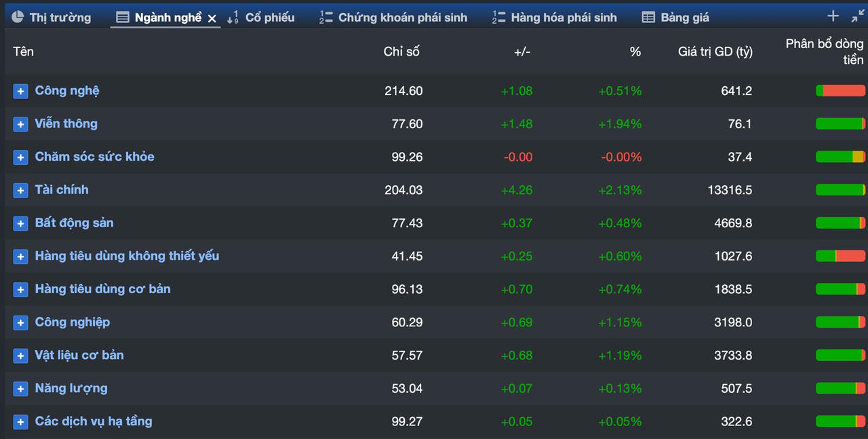Sort by the Giá trị GD column header
Viewport: 868px width, 439px height.
(715, 52)
